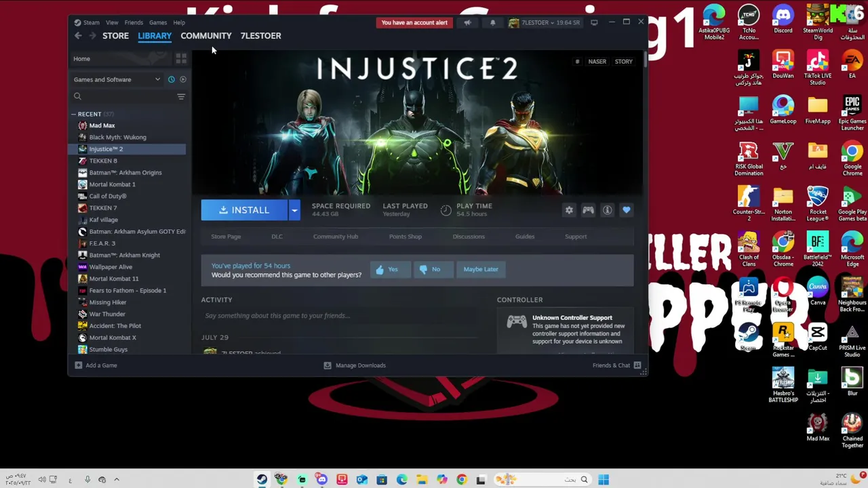Open the notifications bell icon
The width and height of the screenshot is (868, 488).
point(492,22)
